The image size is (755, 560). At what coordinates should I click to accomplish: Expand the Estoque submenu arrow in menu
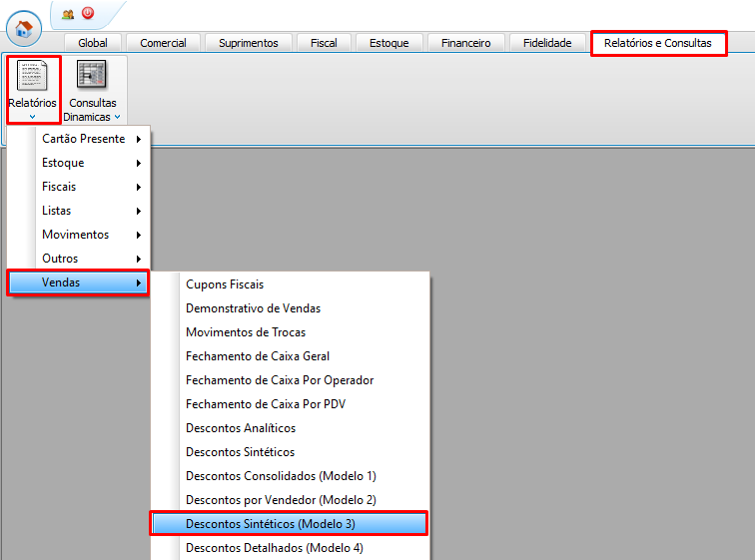pyautogui.click(x=139, y=163)
